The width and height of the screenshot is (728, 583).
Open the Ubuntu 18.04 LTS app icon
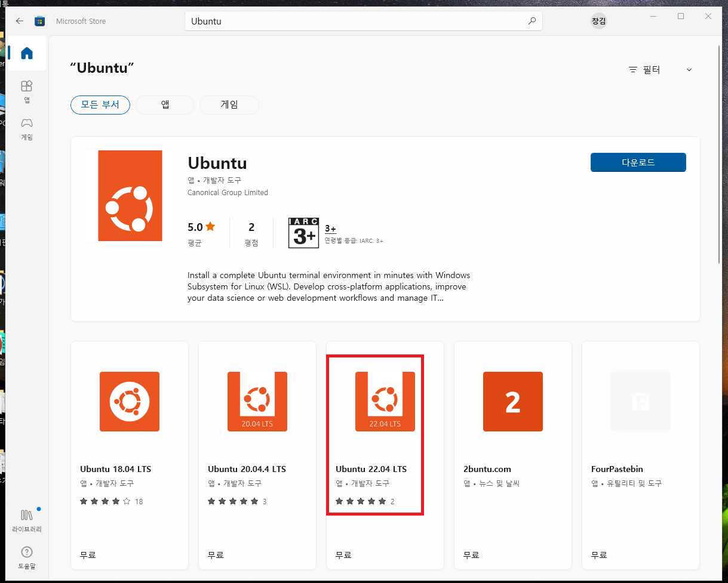[x=130, y=402]
